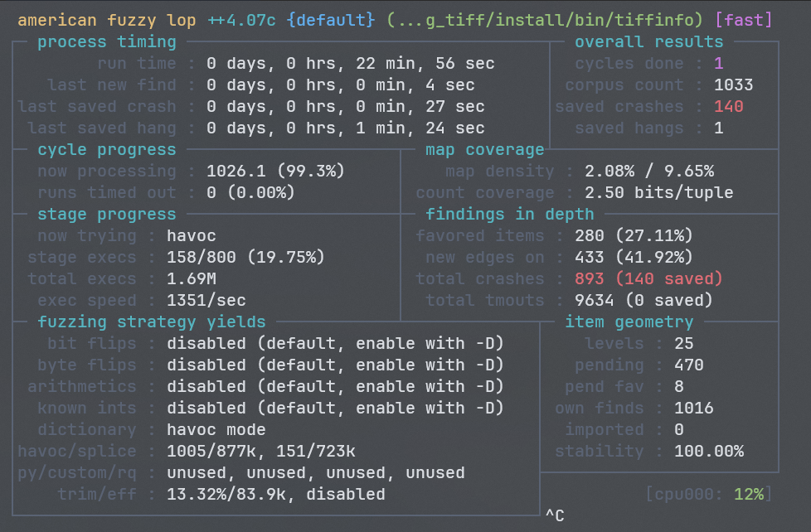The width and height of the screenshot is (811, 532).
Task: Click the map density value 2.08% / 9.65%
Action: point(649,172)
